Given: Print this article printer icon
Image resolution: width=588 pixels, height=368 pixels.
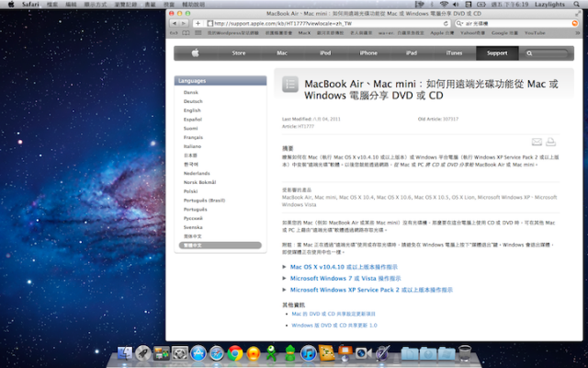Looking at the screenshot, I should (550, 142).
